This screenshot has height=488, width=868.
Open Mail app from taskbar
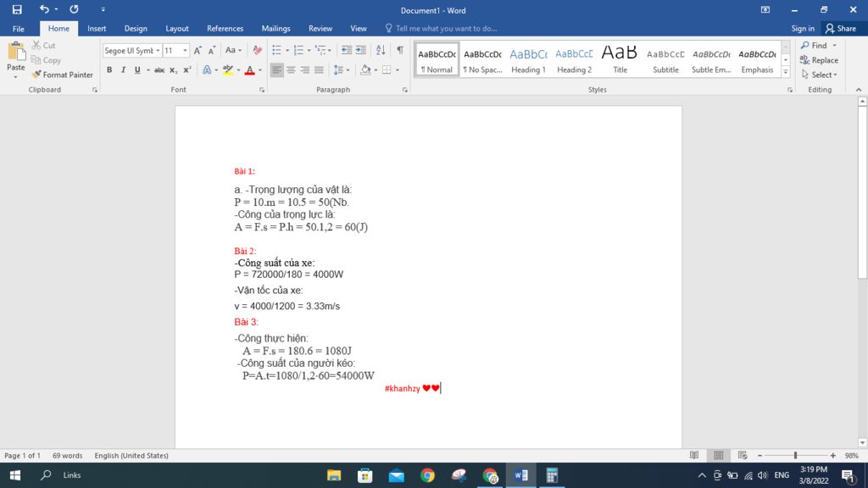(397, 475)
